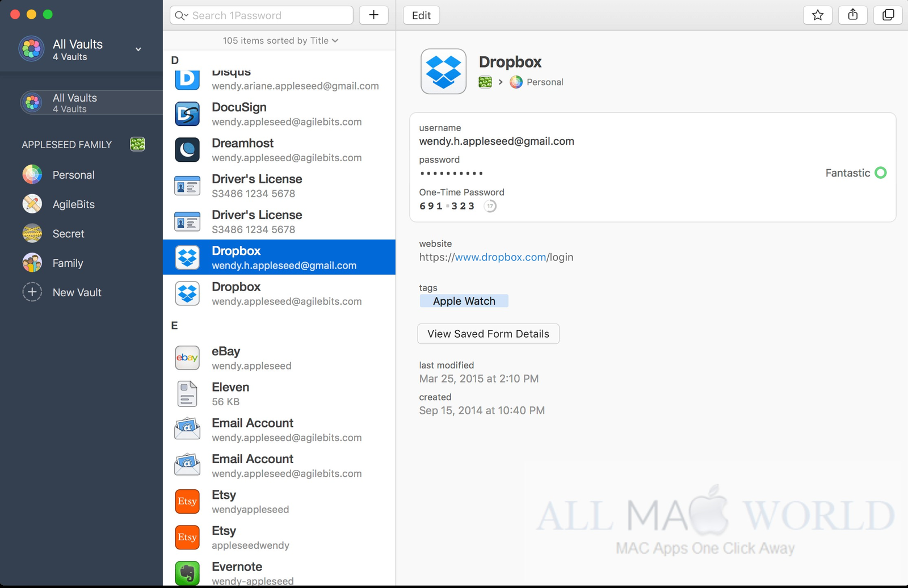The height and width of the screenshot is (588, 908).
Task: Click Personal vault breadcrumb label
Action: tap(545, 82)
